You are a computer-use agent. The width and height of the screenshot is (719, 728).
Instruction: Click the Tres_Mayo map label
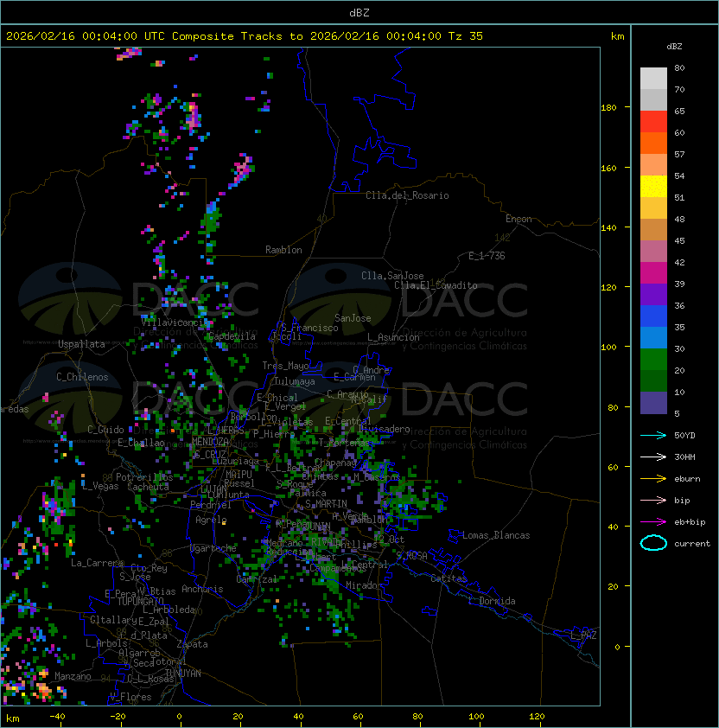285,366
